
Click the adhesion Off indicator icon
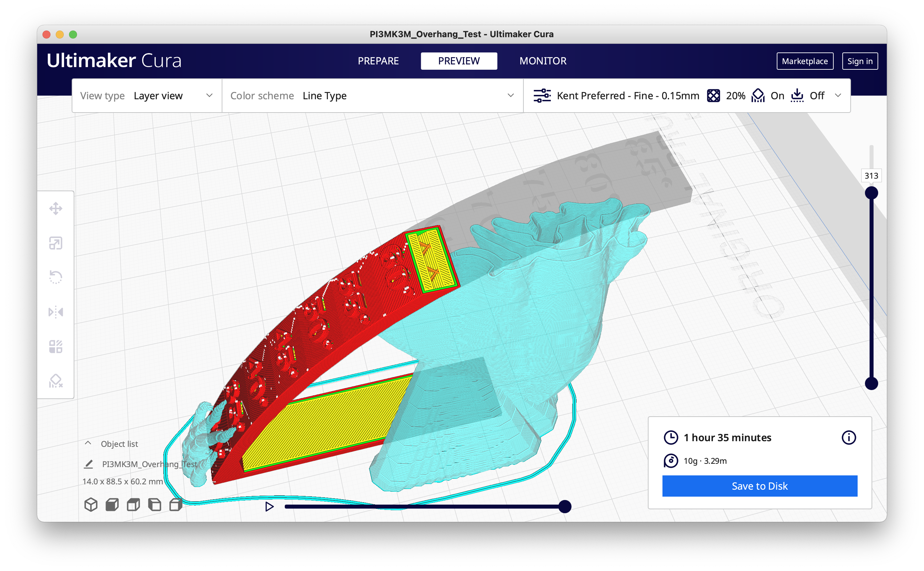pos(797,96)
